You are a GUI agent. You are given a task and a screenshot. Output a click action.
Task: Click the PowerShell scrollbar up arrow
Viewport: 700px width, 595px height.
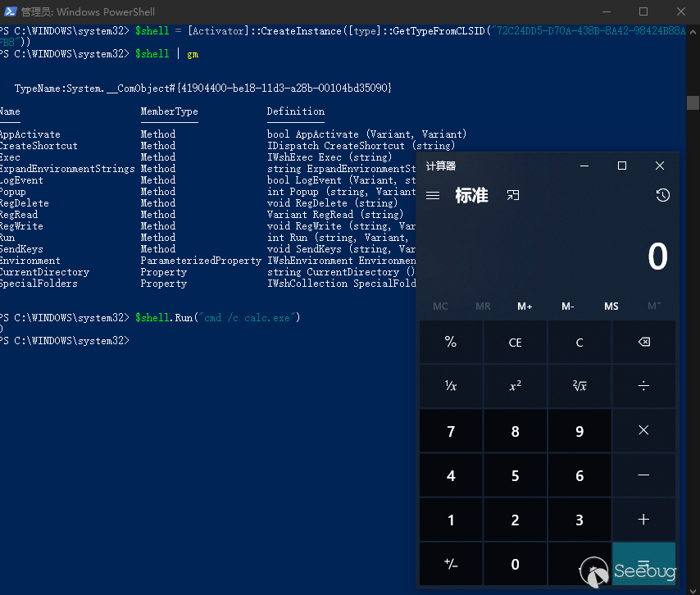[693, 32]
